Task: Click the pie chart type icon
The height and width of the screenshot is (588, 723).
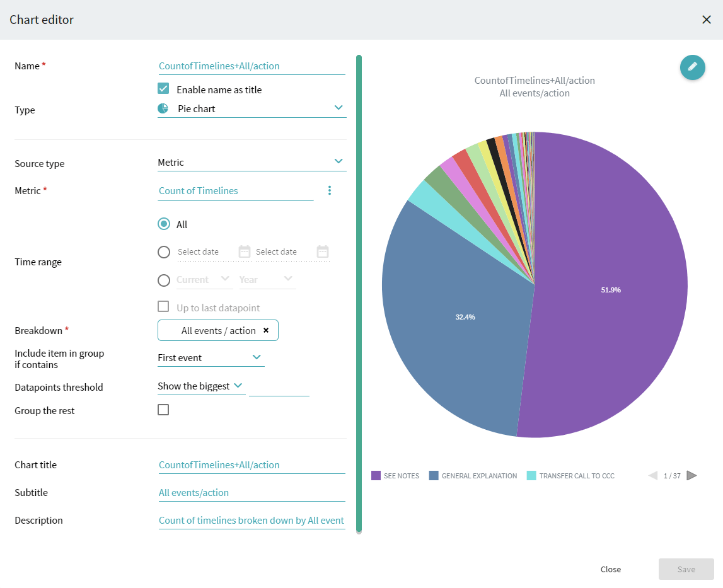Action: 163,109
